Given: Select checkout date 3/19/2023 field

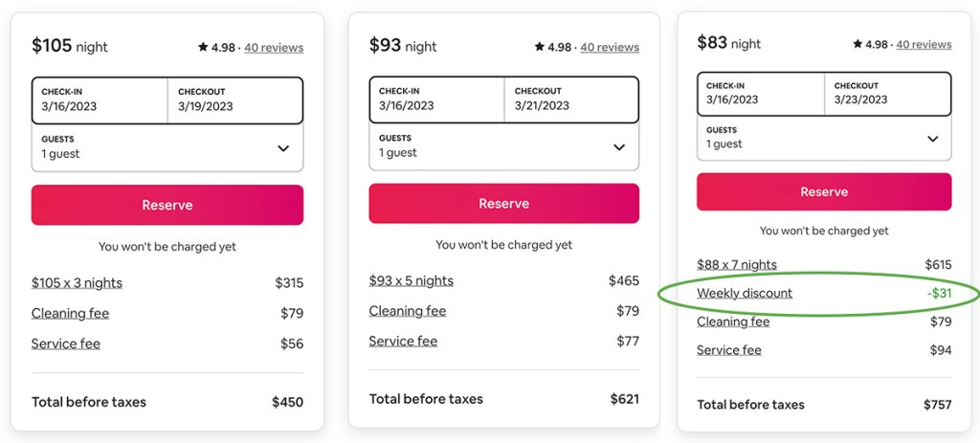Looking at the screenshot, I should [x=234, y=100].
